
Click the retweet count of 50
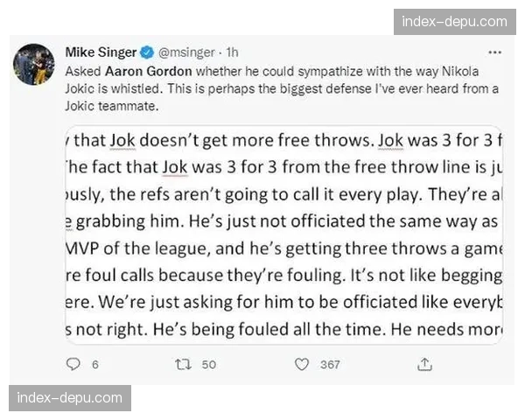208,364
